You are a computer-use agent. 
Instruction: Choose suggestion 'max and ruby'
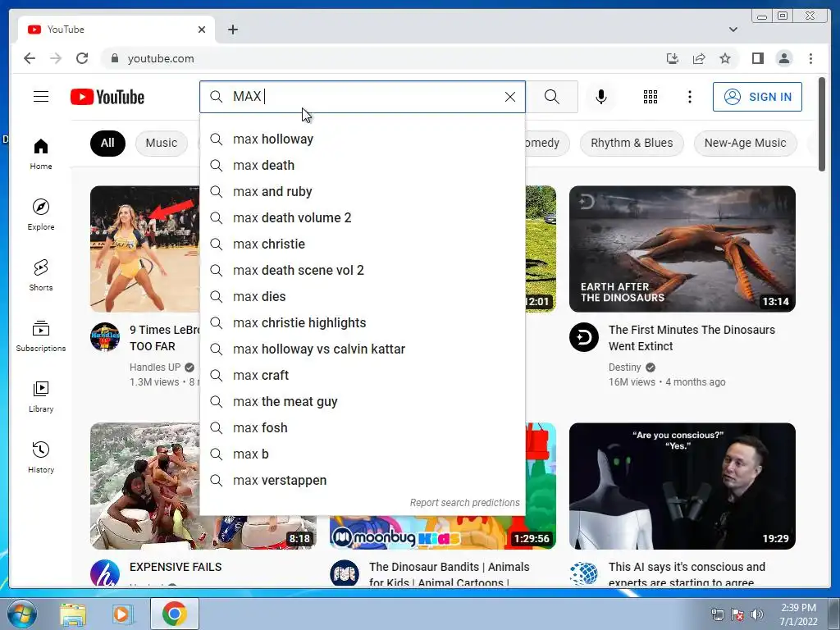coord(362,192)
